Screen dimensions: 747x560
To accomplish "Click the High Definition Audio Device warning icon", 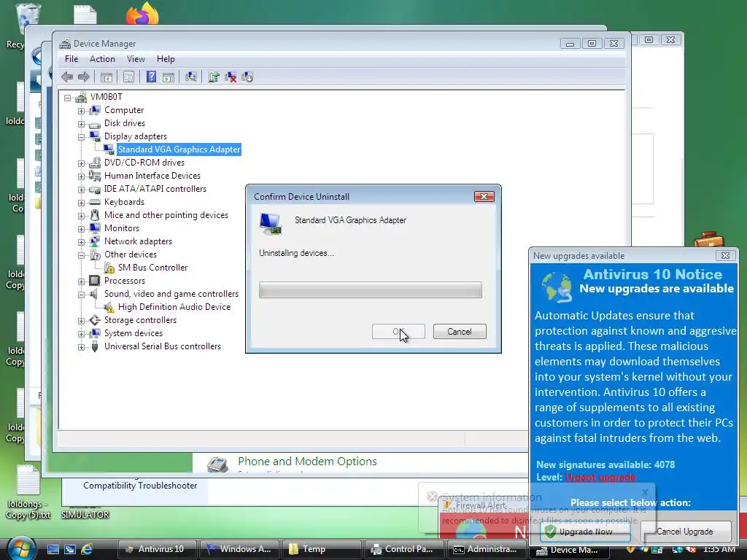I will point(109,308).
